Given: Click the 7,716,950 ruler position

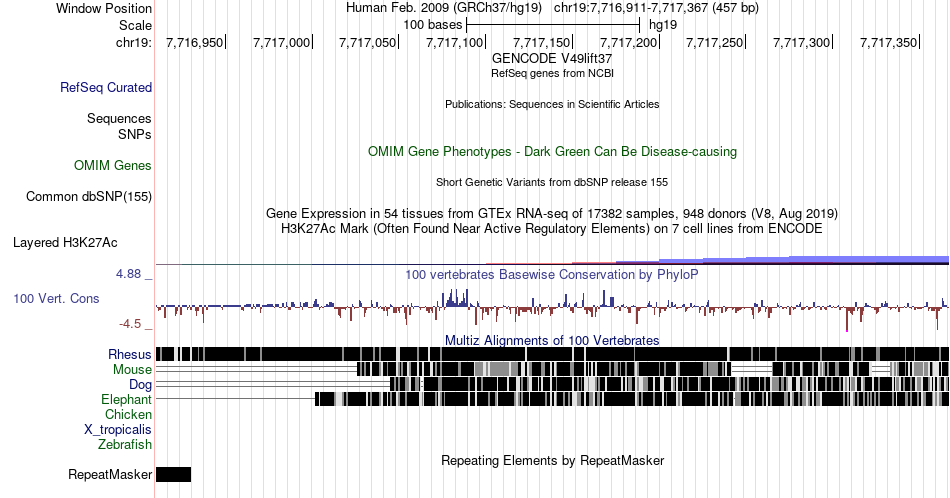Looking at the screenshot, I should [x=194, y=42].
